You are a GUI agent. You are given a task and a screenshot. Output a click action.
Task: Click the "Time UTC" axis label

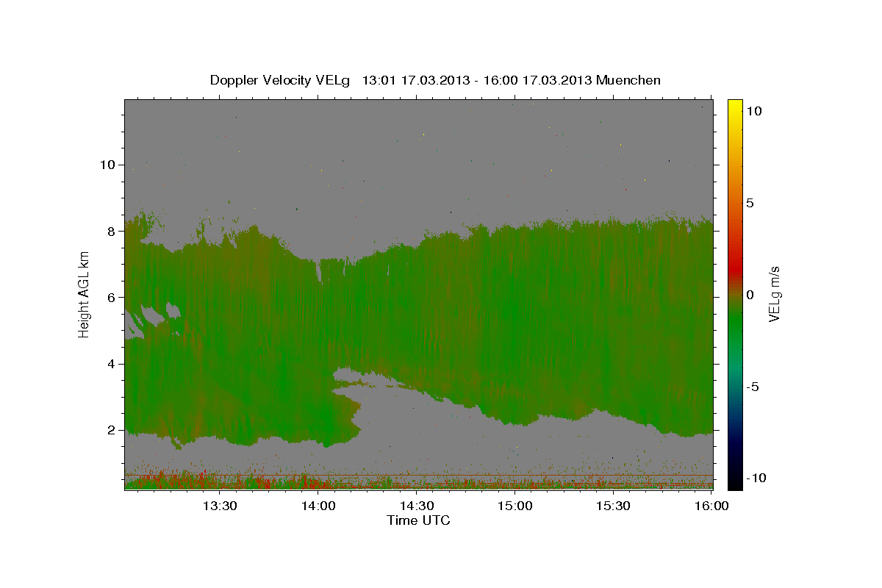point(418,520)
